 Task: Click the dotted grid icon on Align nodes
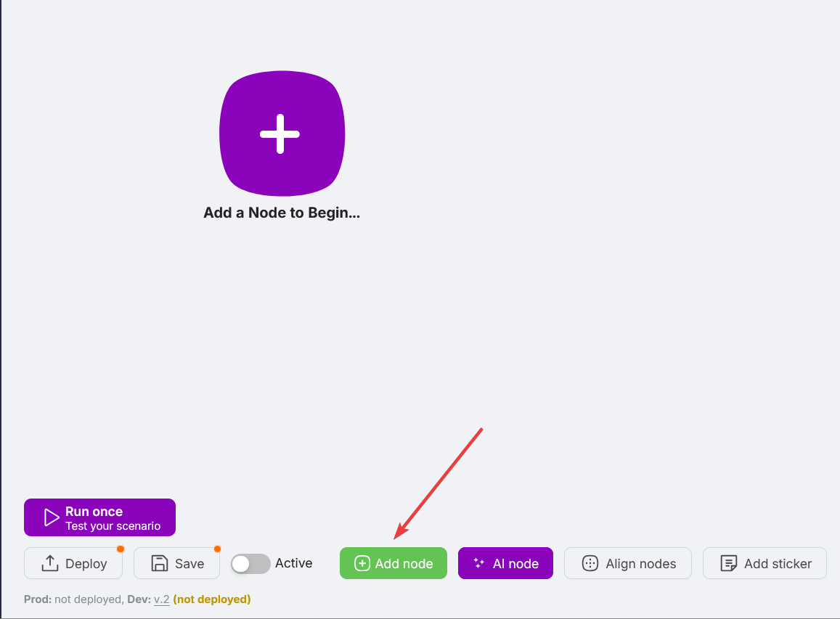590,563
